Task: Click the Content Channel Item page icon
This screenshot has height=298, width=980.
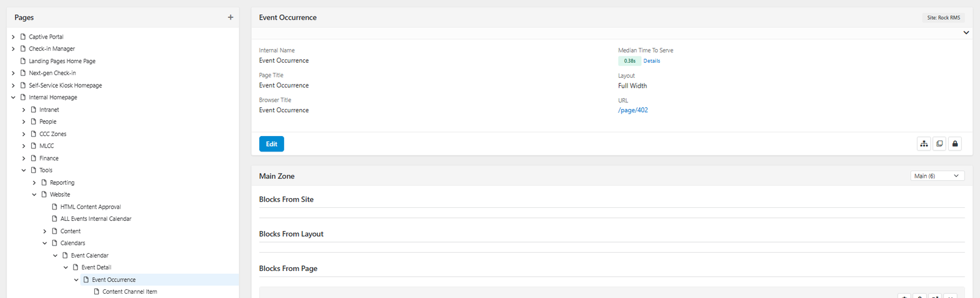Action: [97, 291]
